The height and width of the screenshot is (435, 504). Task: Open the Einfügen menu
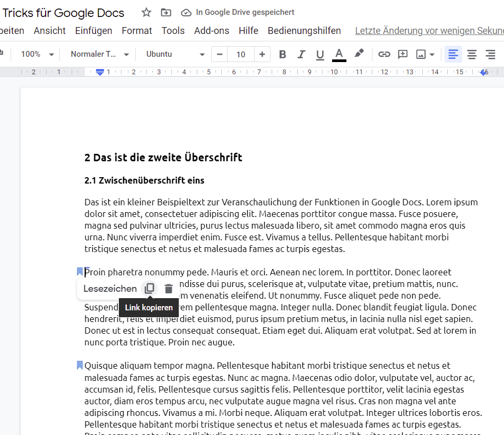[x=93, y=31]
